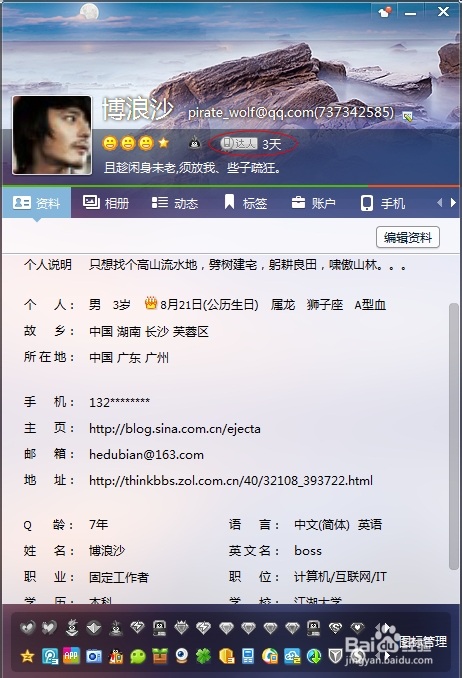The width and height of the screenshot is (462, 678).
Task: Show previous tabs with left arrow
Action: coord(440,202)
